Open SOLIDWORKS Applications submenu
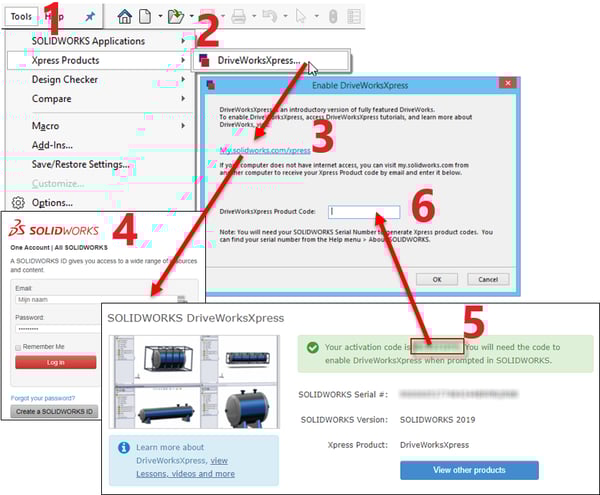 pos(101,41)
